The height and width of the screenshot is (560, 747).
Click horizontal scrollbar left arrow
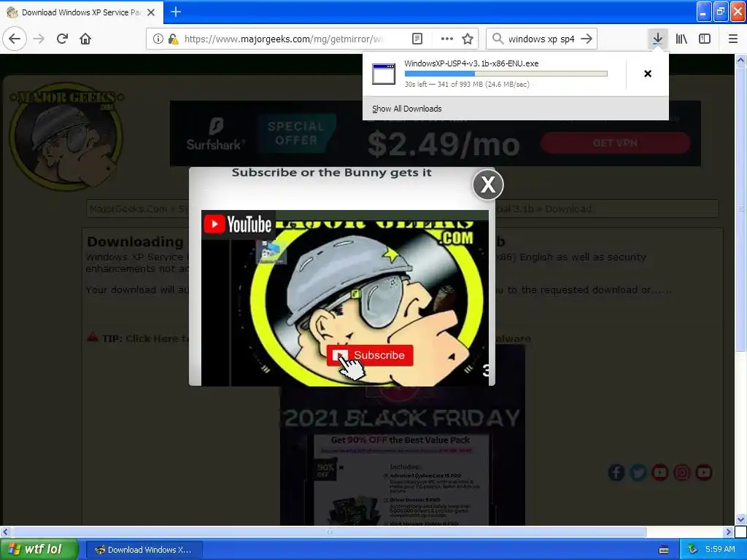(x=5, y=532)
